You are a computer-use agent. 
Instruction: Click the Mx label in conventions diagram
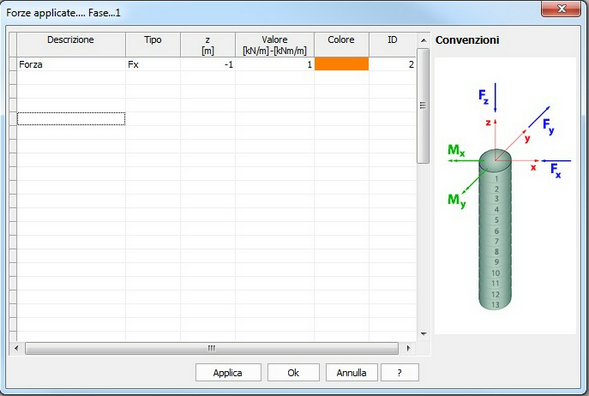(x=456, y=150)
